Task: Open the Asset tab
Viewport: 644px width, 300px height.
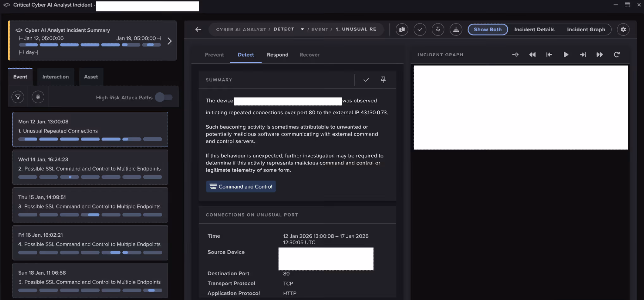Action: (x=91, y=77)
